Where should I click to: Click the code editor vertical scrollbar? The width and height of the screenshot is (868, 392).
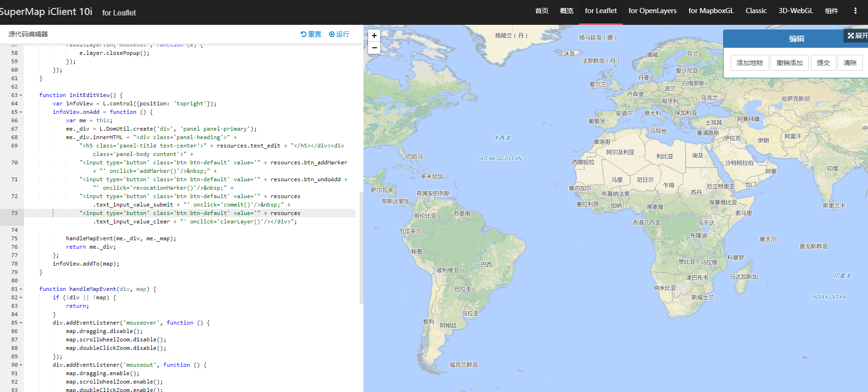(x=361, y=247)
